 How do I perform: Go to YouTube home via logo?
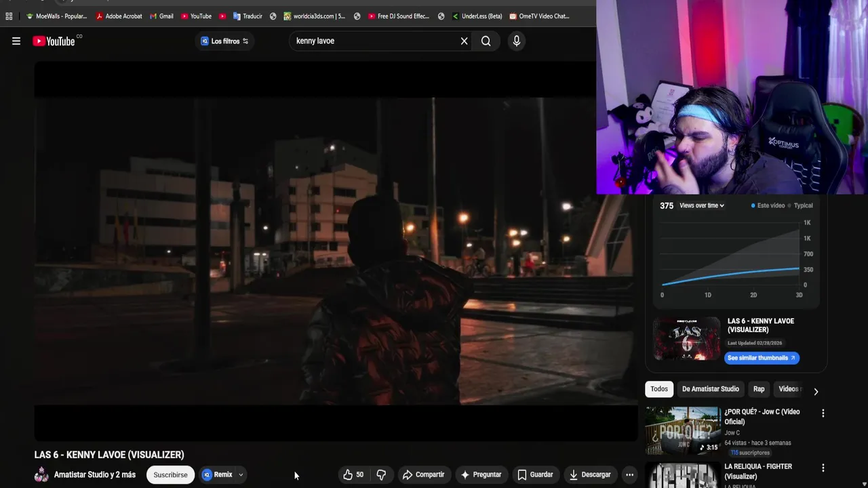(x=53, y=41)
